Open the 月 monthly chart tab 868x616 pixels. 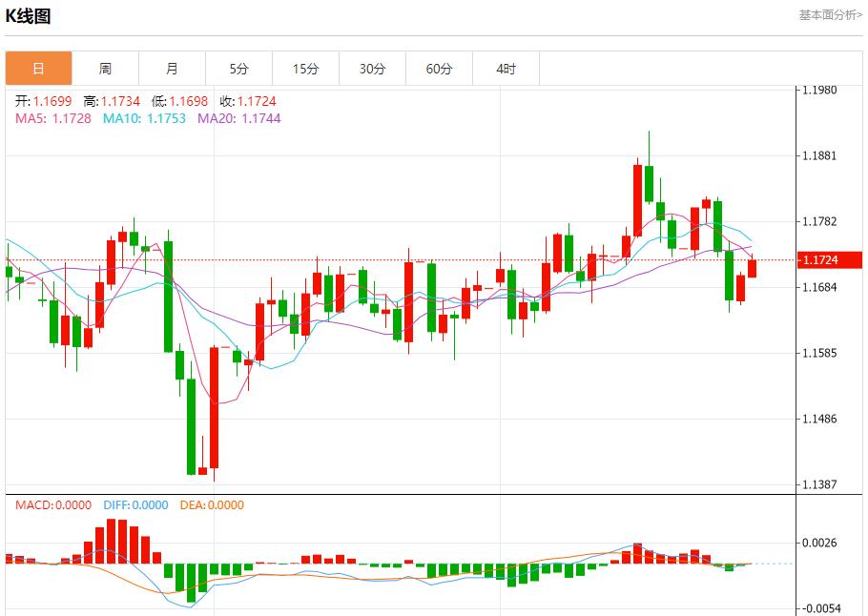point(172,69)
